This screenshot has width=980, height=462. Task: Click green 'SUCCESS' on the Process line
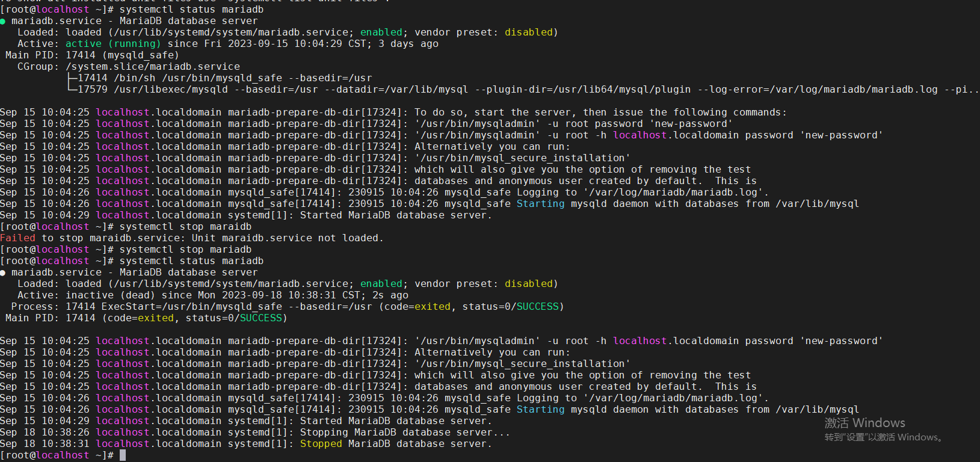(x=537, y=307)
